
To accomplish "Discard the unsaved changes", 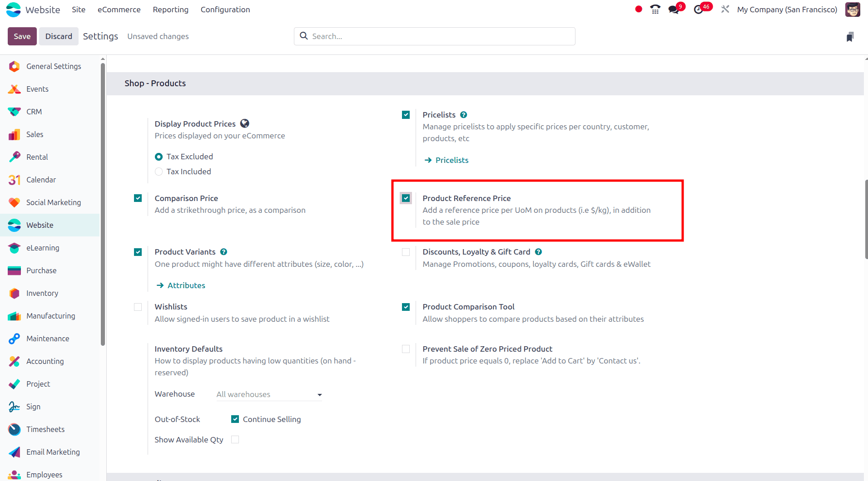I will tap(59, 36).
